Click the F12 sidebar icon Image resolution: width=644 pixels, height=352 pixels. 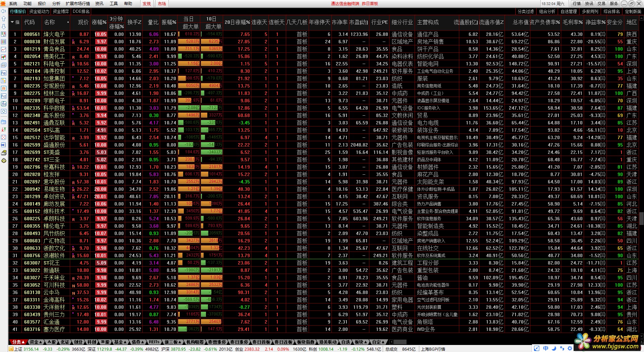[x=4, y=96]
